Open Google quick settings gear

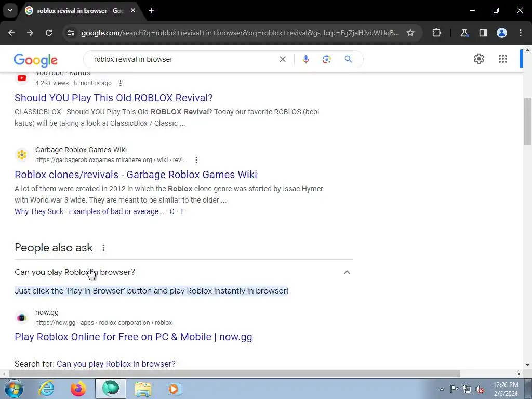478,59
